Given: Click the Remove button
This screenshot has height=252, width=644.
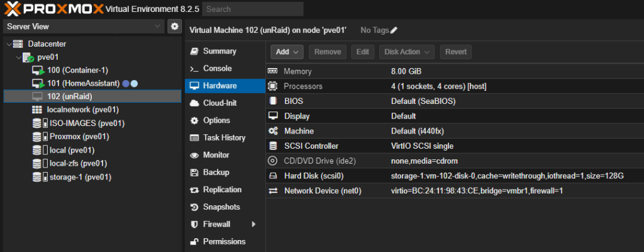Looking at the screenshot, I should point(327,52).
